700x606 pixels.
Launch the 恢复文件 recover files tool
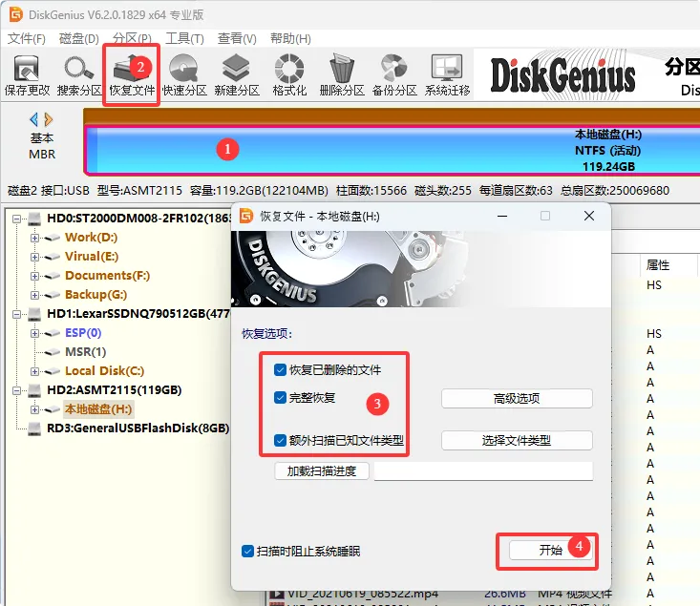tap(132, 75)
